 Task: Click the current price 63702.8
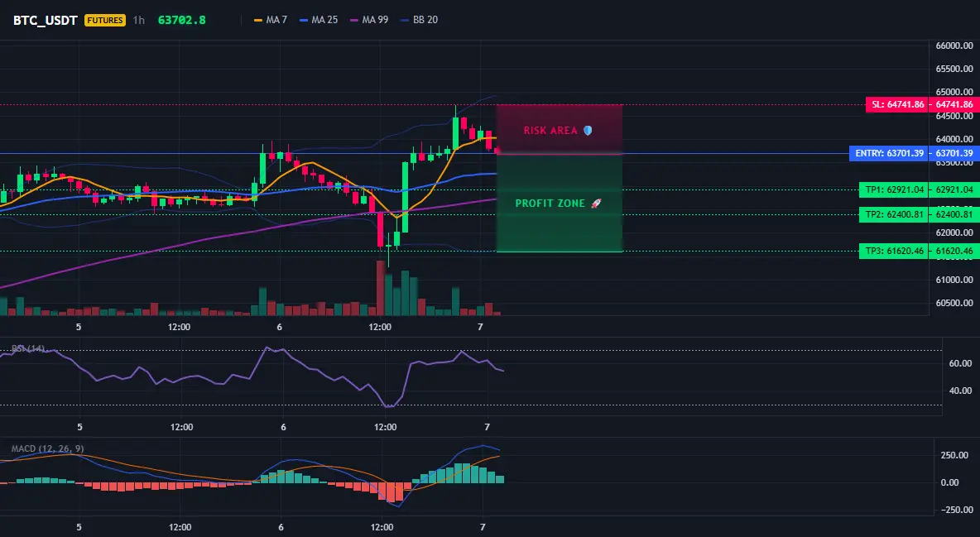(182, 20)
